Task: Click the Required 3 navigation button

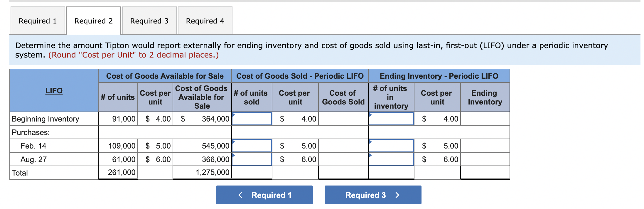Action: pyautogui.click(x=372, y=195)
